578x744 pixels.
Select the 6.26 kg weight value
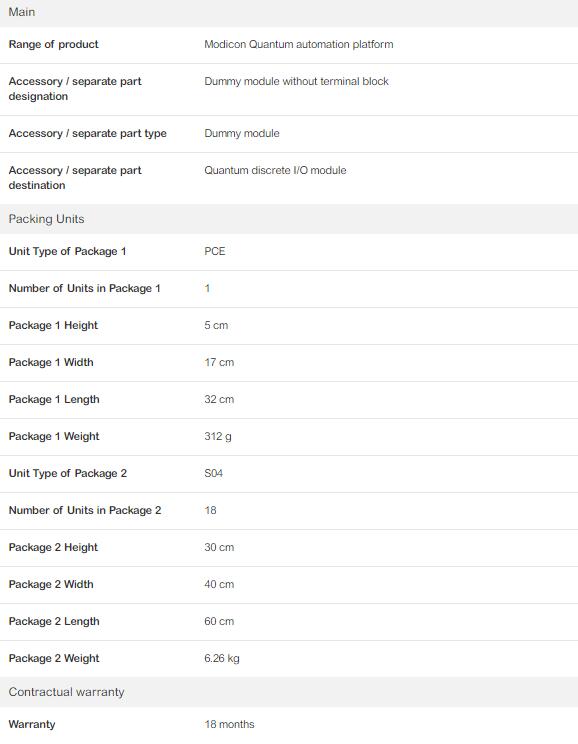222,658
